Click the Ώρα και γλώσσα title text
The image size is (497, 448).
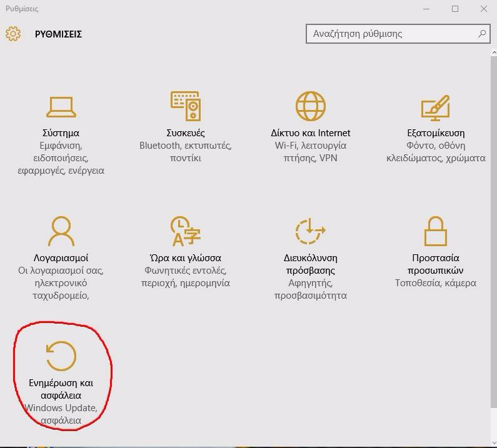(x=186, y=258)
